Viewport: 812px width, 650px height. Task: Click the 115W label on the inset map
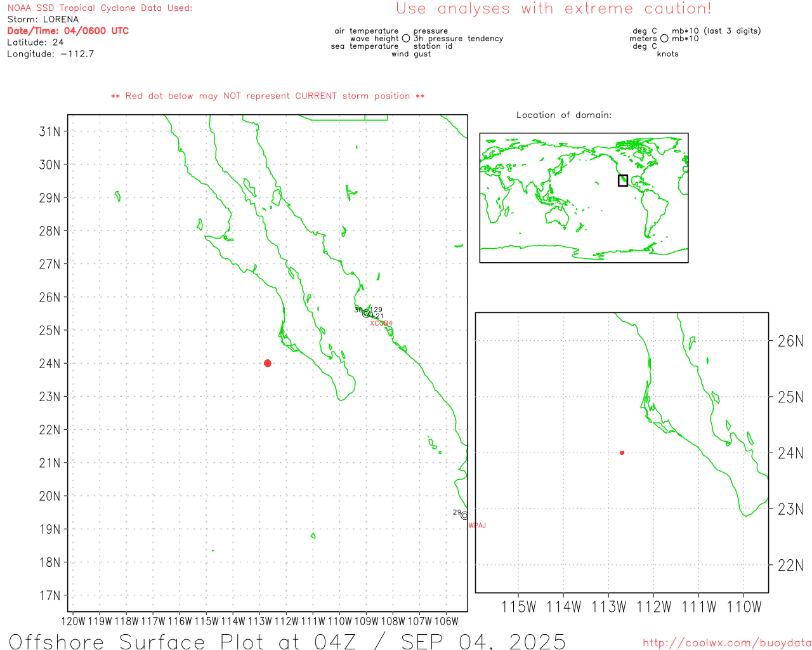click(518, 607)
